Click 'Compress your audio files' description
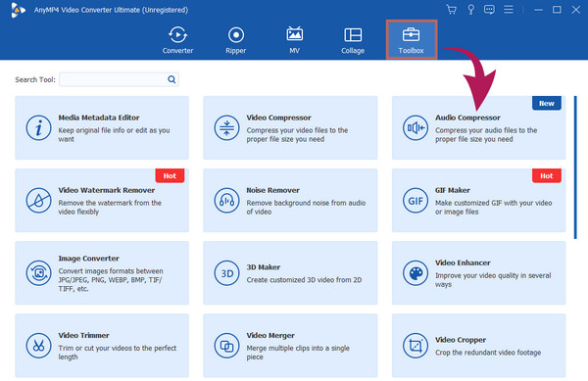Image resolution: width=588 pixels, height=381 pixels. point(486,134)
